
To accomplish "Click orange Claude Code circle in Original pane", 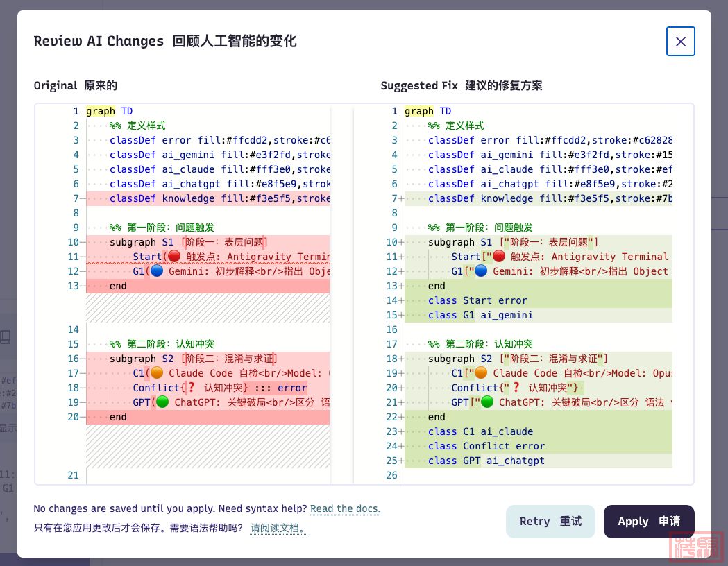I will [x=157, y=373].
